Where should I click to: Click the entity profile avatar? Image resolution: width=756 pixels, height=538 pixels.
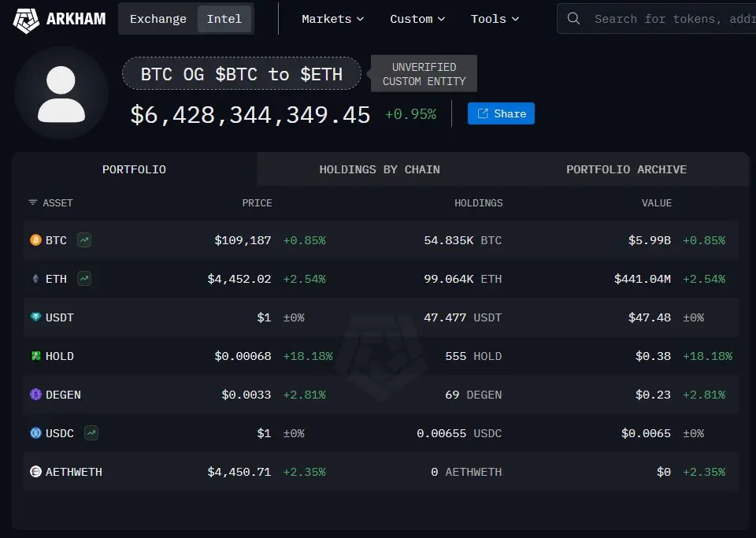tap(61, 93)
